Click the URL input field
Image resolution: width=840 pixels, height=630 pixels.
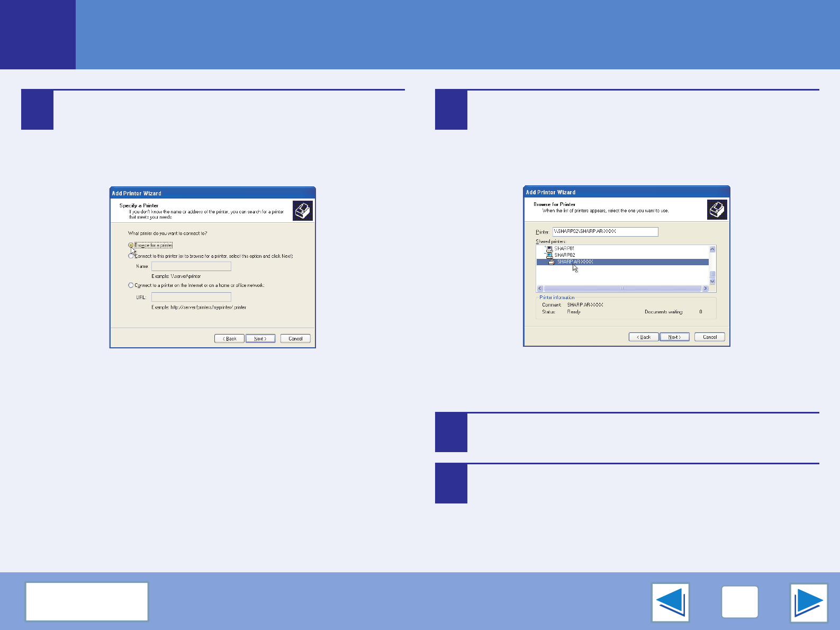(191, 297)
